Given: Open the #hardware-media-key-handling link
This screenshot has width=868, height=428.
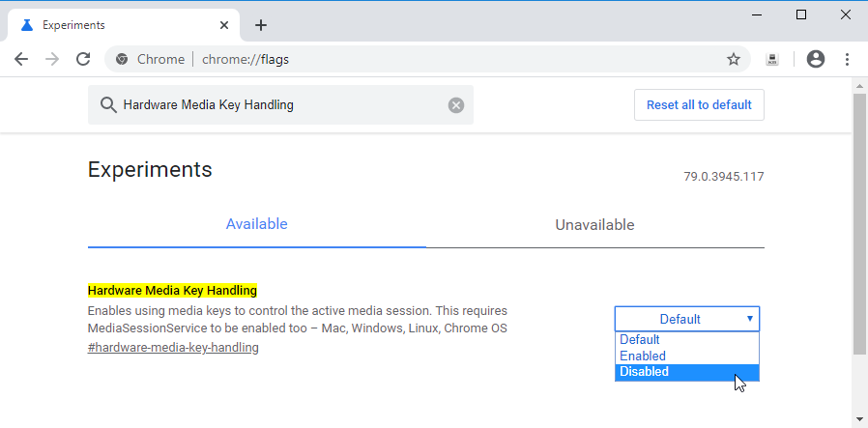Looking at the screenshot, I should [173, 348].
